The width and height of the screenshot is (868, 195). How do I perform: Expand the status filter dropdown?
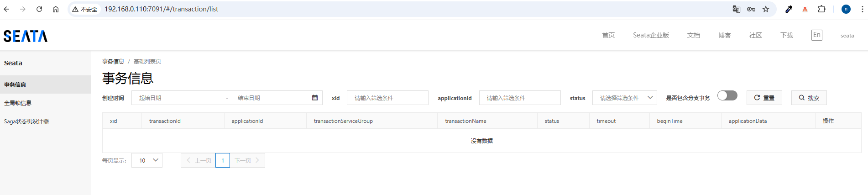click(624, 98)
